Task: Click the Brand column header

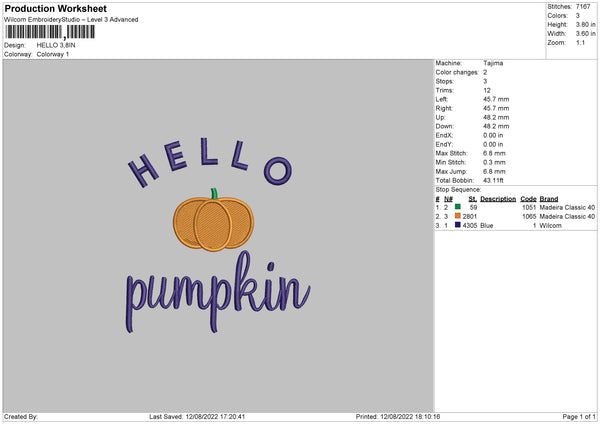Action: (x=548, y=198)
